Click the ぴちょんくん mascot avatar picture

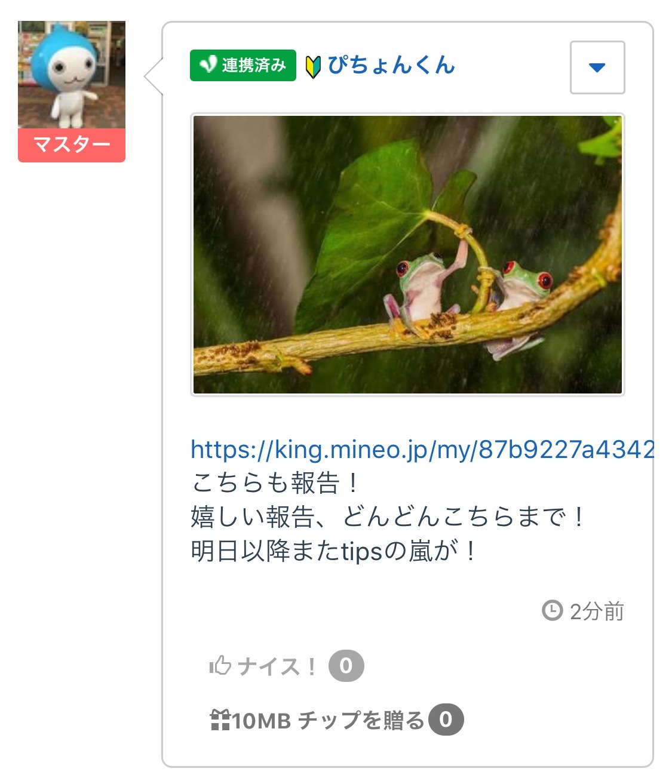(72, 75)
